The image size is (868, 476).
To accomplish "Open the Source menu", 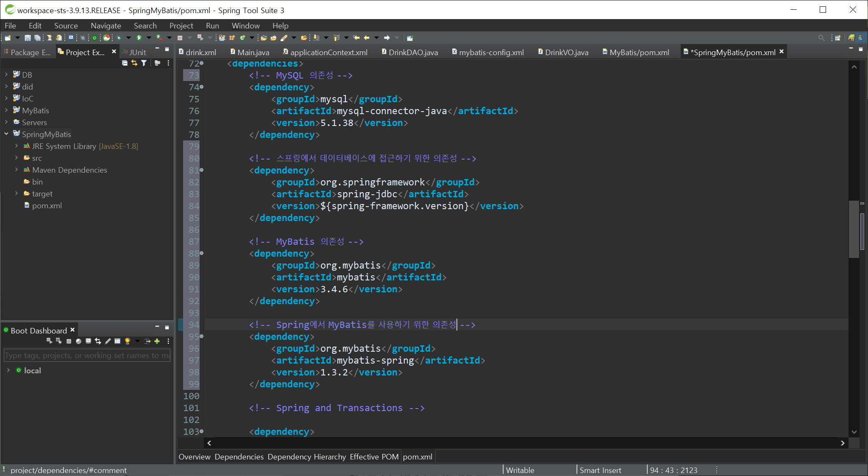I will (x=66, y=26).
